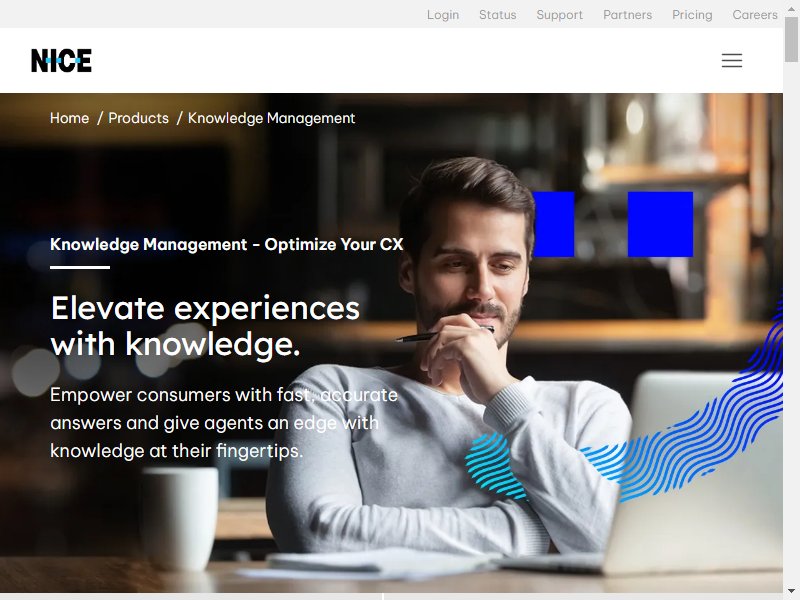The image size is (800, 600).
Task: Click the scrollbar up arrow
Action: (791, 9)
